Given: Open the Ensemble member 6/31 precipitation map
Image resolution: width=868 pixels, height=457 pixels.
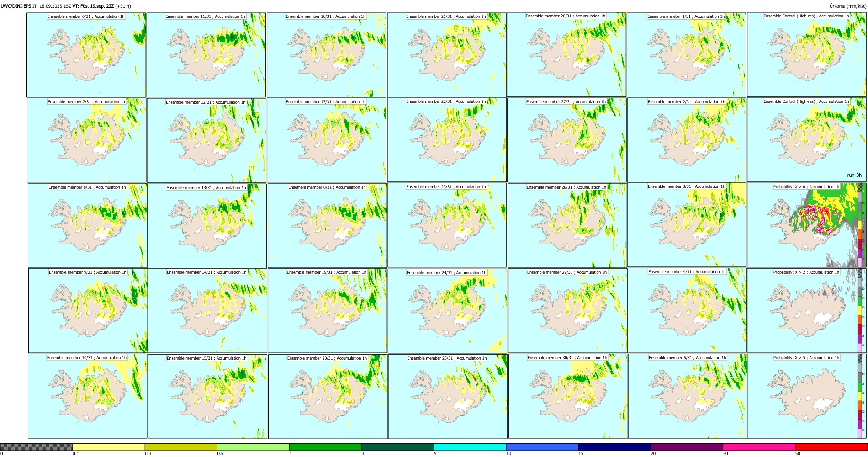Looking at the screenshot, I should (x=86, y=55).
